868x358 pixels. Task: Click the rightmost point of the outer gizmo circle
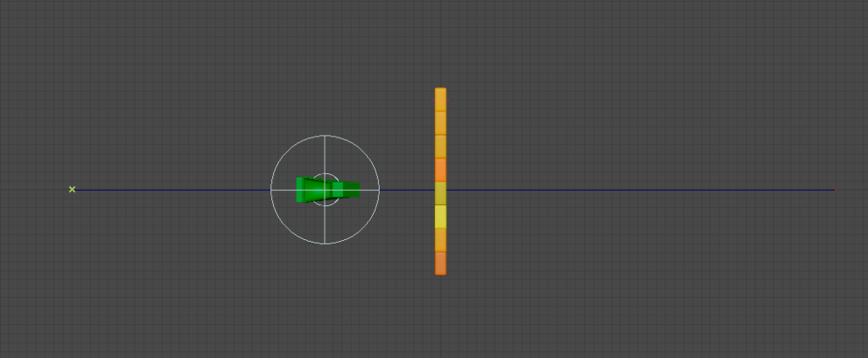tap(380, 190)
